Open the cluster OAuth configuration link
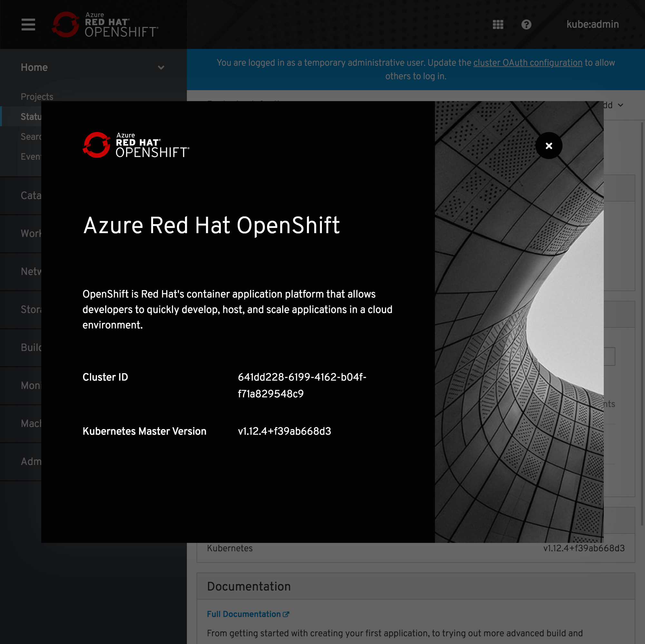This screenshot has height=644, width=645. 527,63
